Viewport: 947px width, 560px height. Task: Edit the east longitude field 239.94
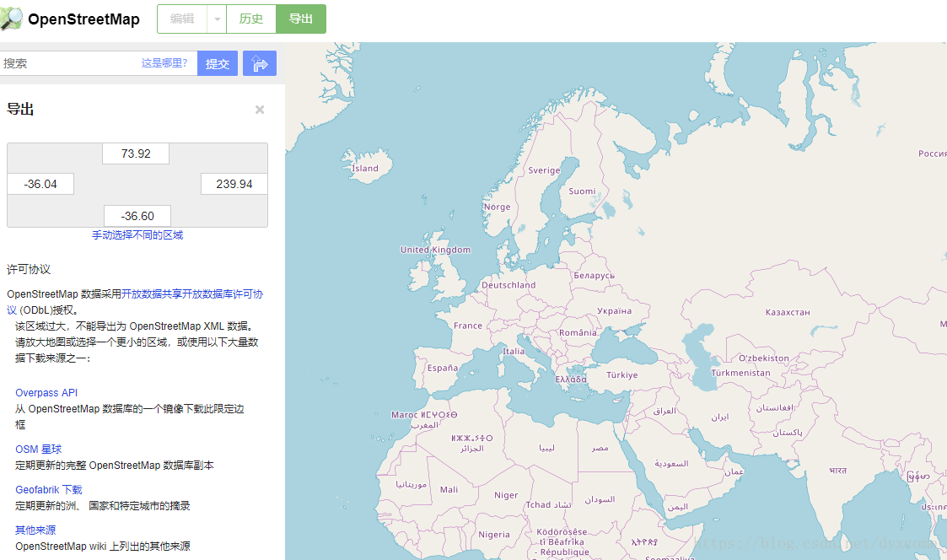(234, 184)
